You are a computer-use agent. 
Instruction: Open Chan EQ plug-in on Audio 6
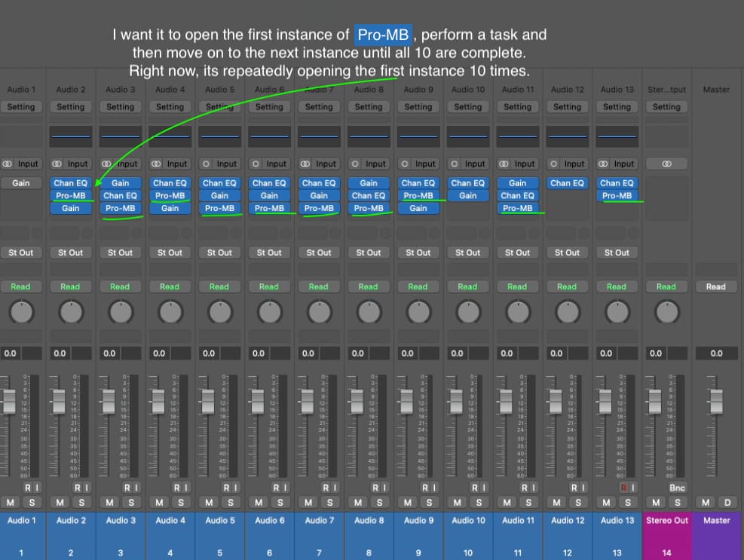tap(269, 183)
